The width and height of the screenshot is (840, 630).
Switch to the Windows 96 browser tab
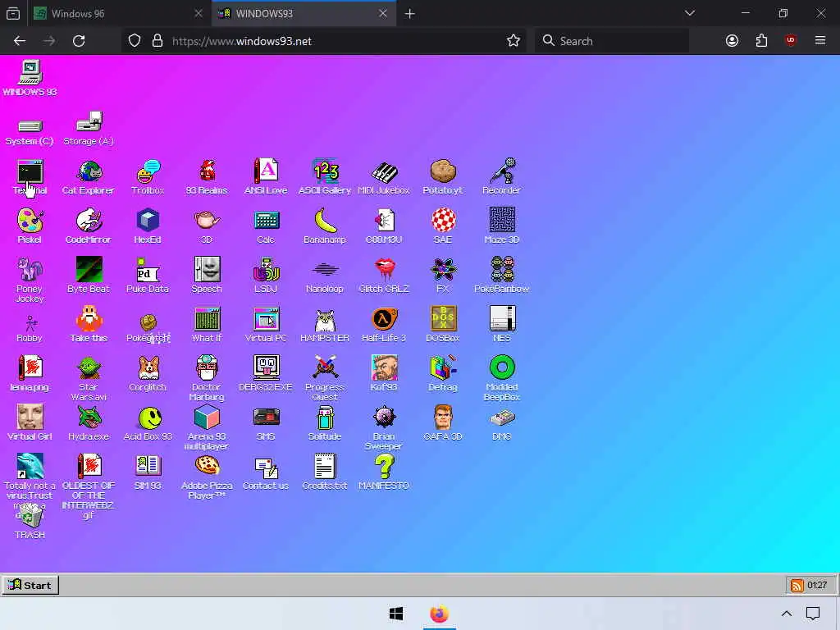click(x=120, y=13)
